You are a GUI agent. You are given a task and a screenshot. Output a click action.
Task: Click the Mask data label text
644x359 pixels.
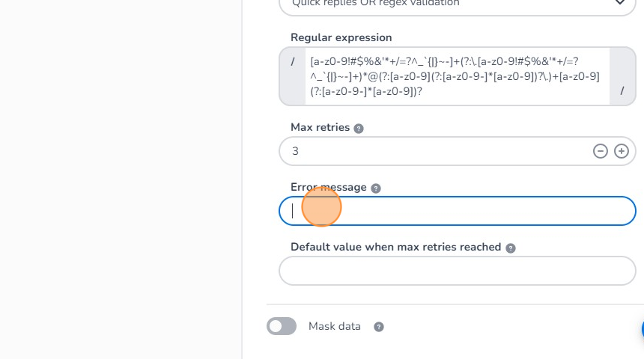[334, 326]
